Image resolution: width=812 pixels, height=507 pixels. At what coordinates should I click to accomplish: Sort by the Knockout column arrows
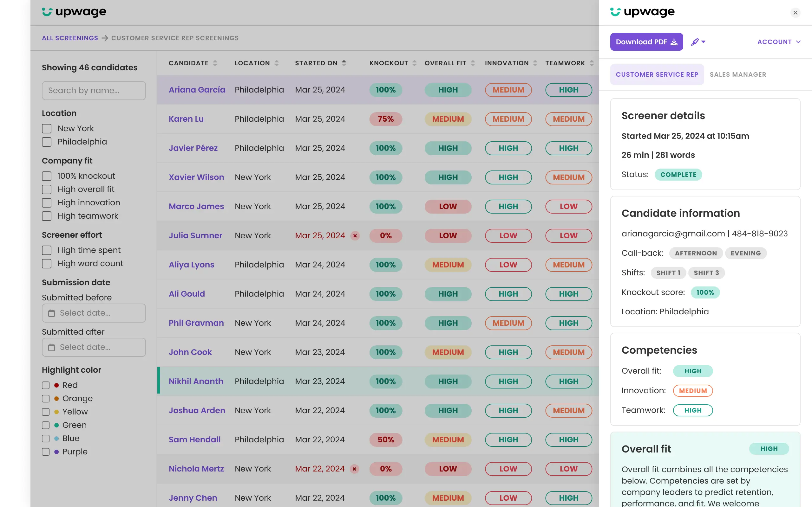(414, 63)
